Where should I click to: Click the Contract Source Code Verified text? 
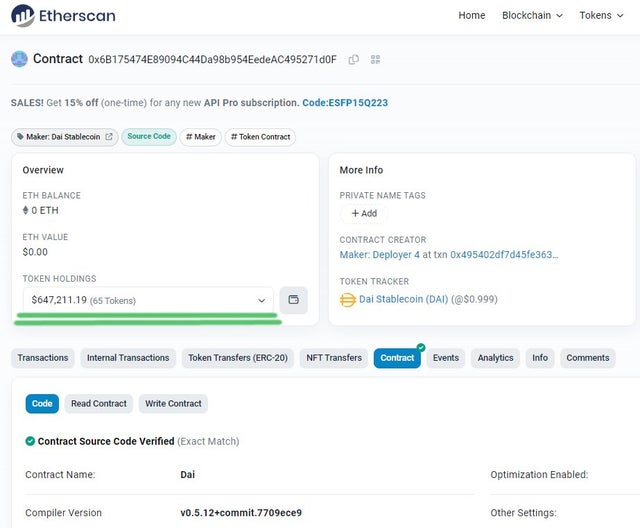[x=106, y=441]
